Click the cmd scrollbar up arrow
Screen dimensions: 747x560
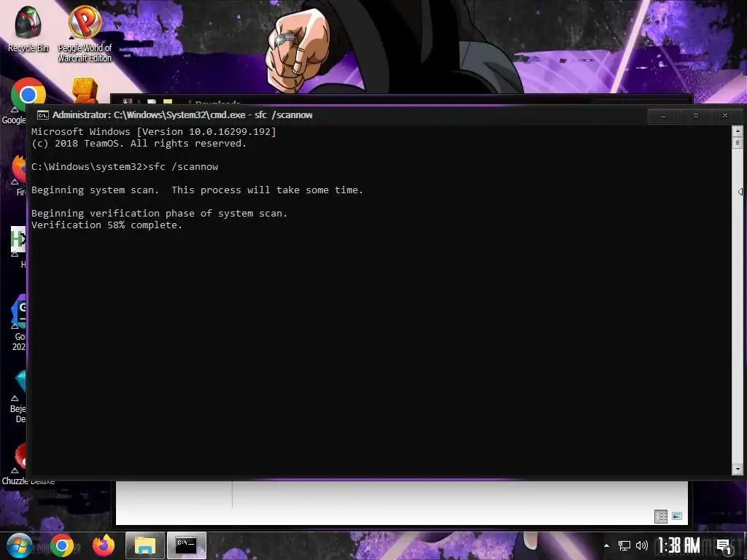738,131
